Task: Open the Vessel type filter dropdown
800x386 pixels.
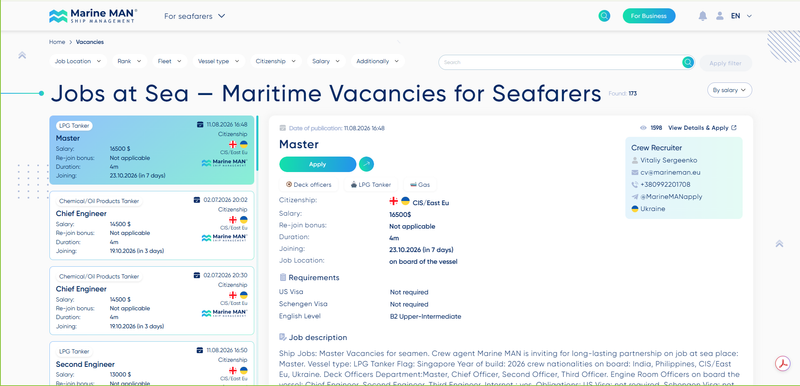Action: 219,61
